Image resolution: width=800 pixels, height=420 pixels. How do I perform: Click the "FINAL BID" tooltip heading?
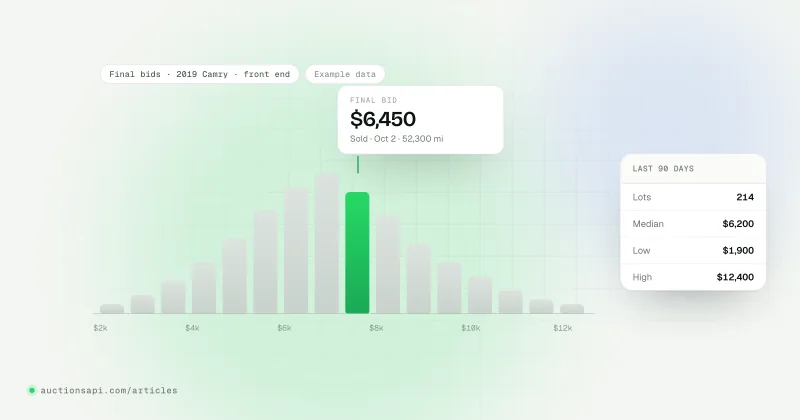pyautogui.click(x=373, y=100)
